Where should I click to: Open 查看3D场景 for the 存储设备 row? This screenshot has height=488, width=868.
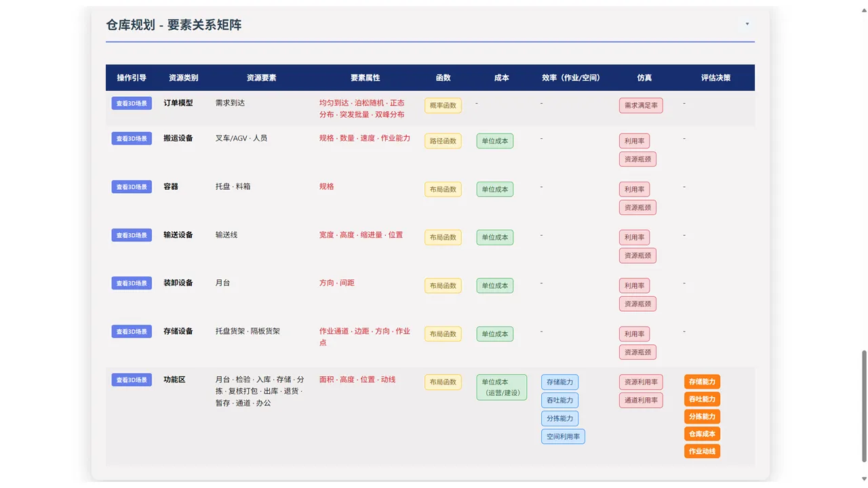[x=132, y=331]
